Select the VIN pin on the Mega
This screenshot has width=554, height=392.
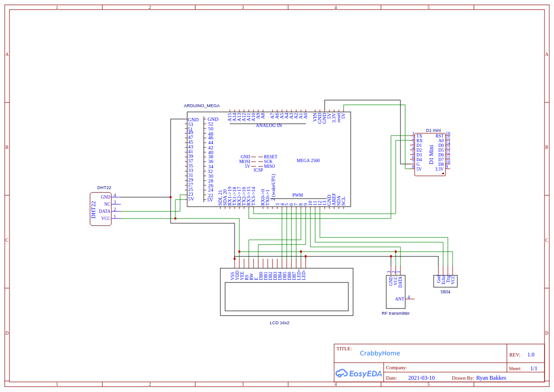pos(315,118)
